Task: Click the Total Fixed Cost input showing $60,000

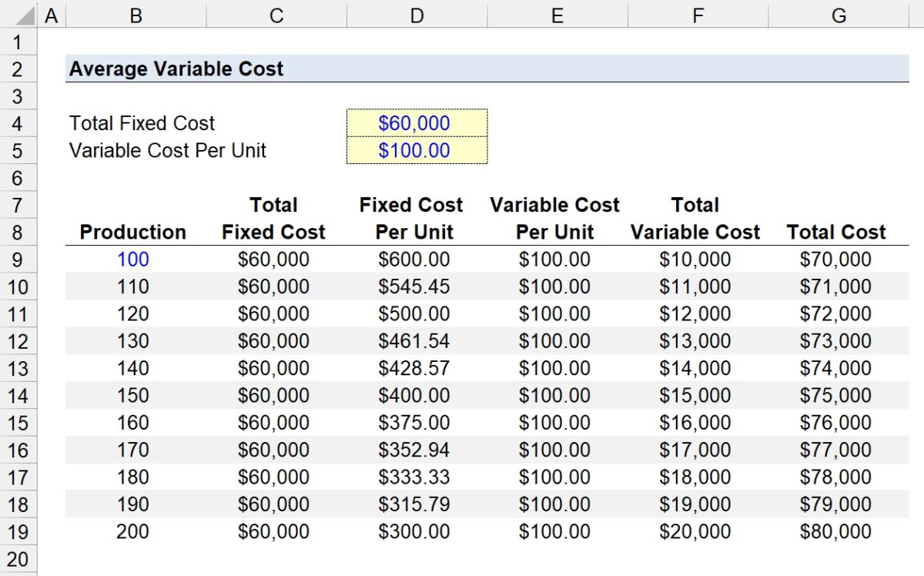Action: (417, 123)
